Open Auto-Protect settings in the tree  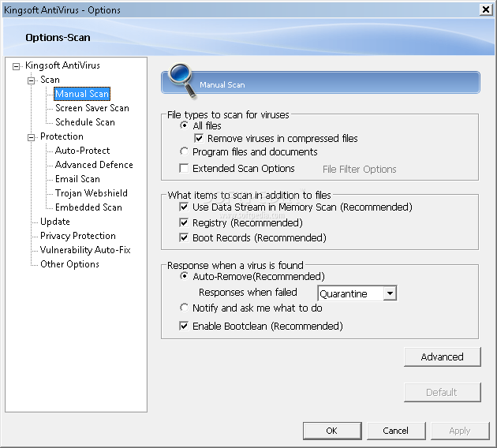82,151
